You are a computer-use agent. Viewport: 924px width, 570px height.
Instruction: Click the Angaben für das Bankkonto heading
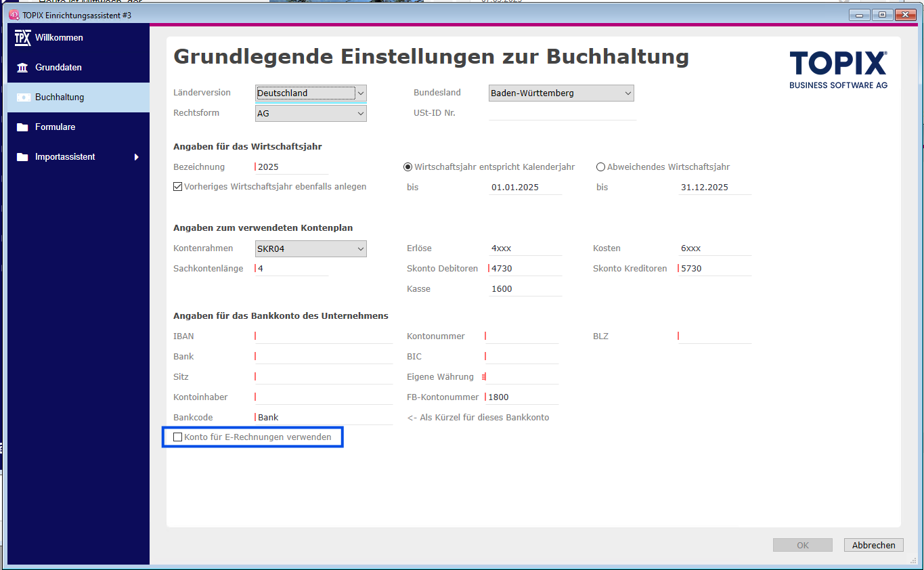(281, 316)
